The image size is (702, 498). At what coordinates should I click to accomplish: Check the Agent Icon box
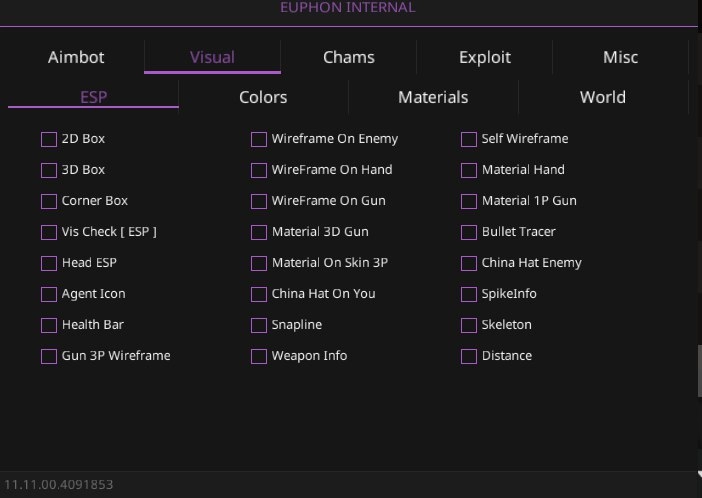pos(48,294)
